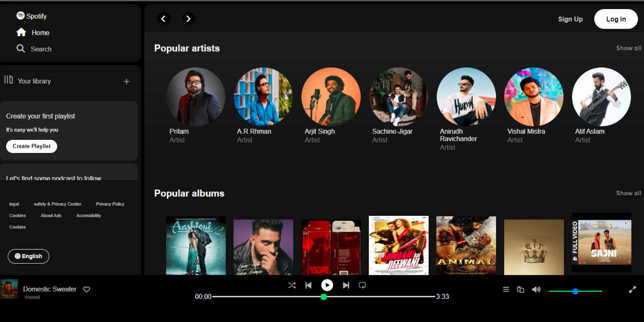Navigate back with the left chevron
Viewport: 644px width, 322px height.
point(164,18)
